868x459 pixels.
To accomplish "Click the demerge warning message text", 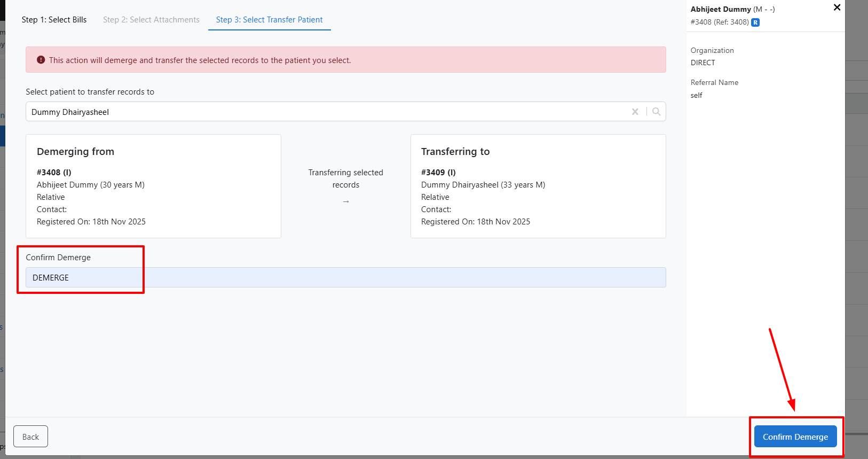I will (200, 60).
